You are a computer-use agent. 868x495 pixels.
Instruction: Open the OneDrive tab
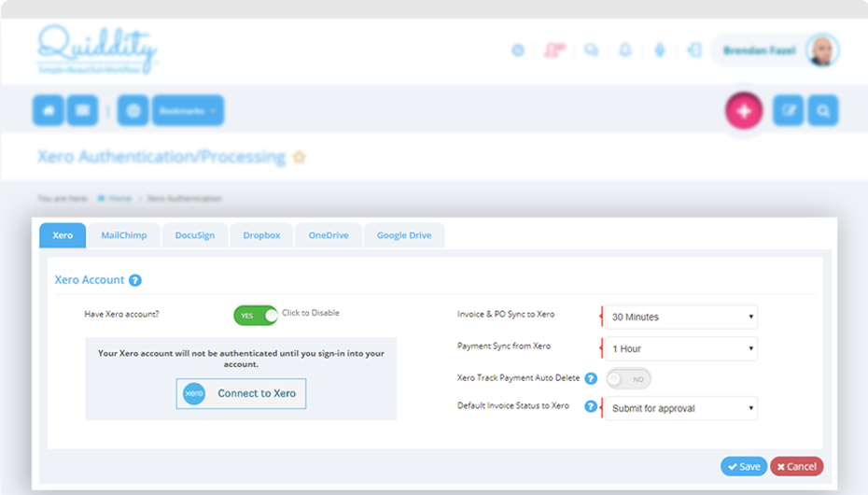pos(329,235)
